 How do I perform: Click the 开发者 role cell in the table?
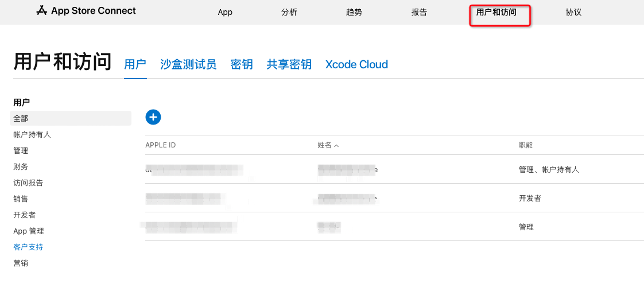point(530,199)
